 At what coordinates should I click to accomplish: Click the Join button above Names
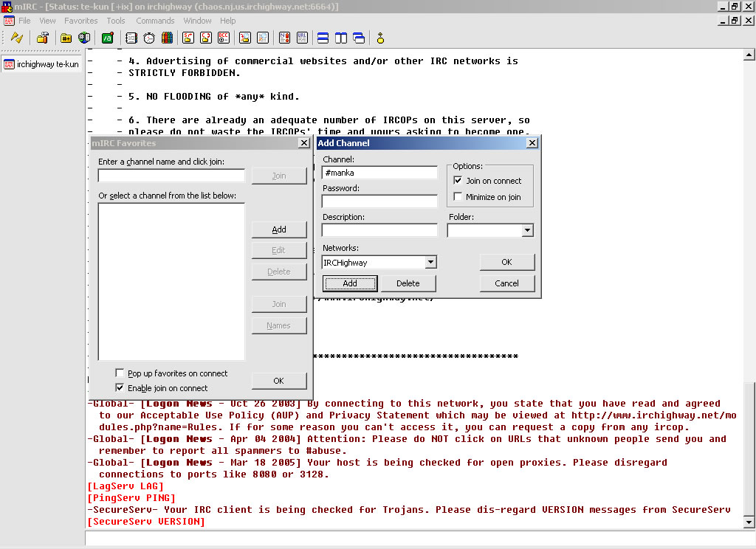click(x=278, y=304)
